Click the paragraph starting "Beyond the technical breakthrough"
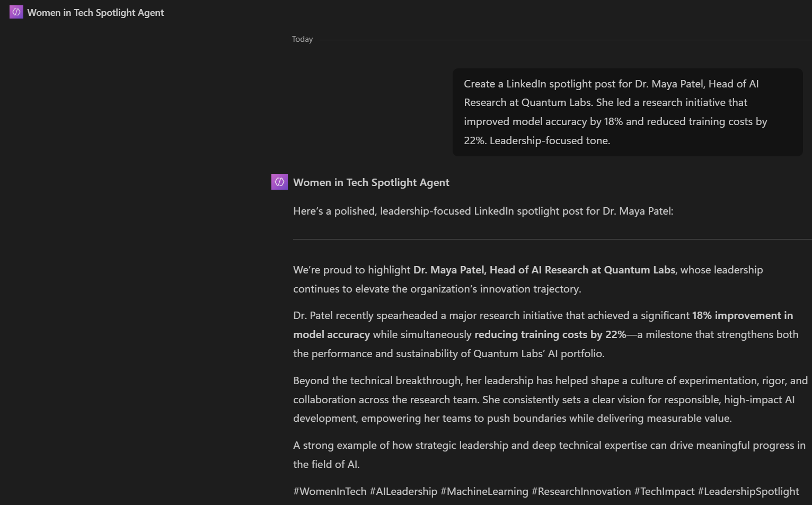This screenshot has width=812, height=505. (551, 400)
